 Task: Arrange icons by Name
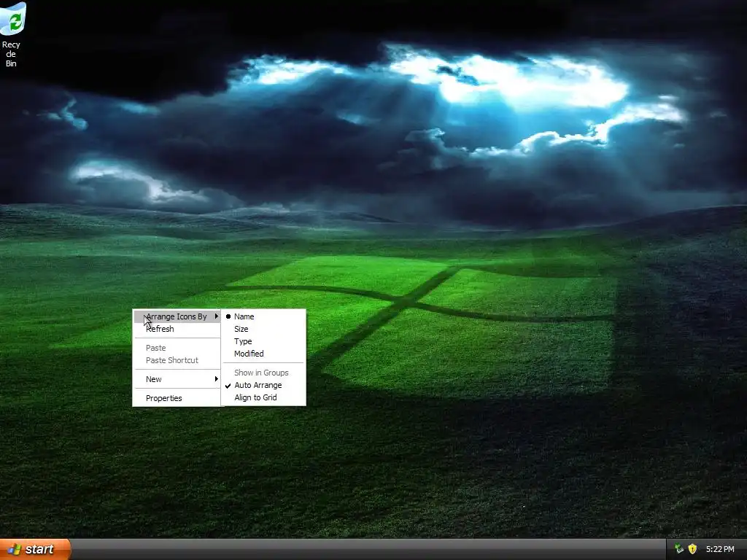[263, 316]
